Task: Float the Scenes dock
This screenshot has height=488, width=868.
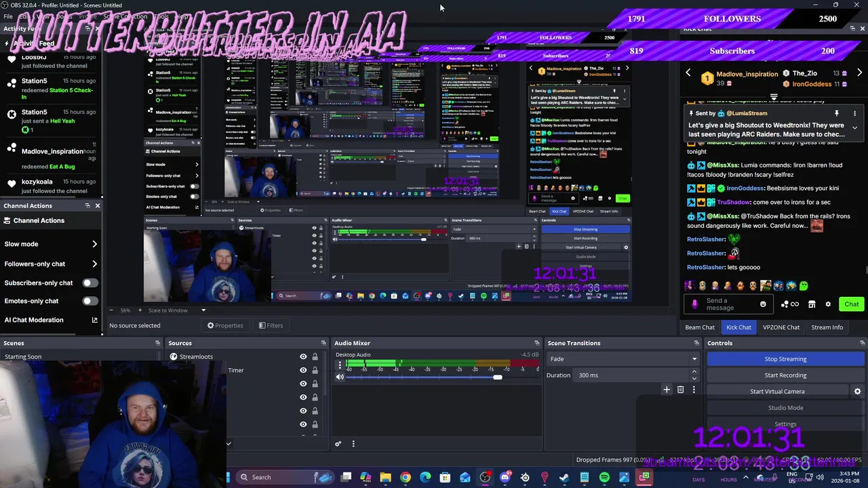Action: (x=157, y=343)
